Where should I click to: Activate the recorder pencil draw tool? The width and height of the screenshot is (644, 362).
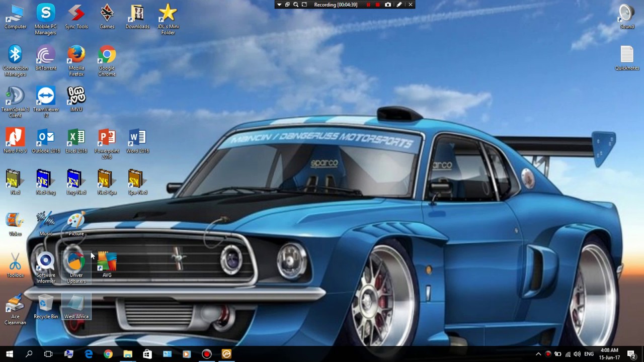tap(399, 5)
